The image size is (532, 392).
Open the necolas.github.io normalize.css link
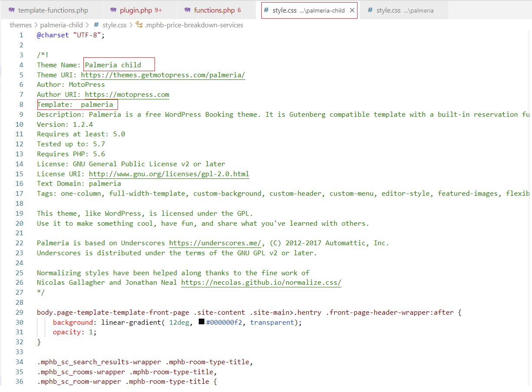point(261,283)
